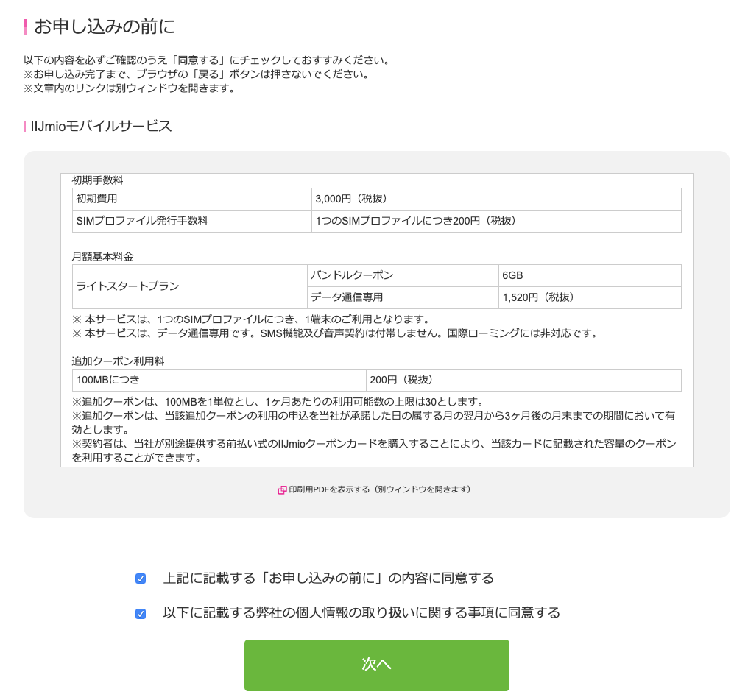Click the 月額基本料金 table label
This screenshot has height=700, width=748.
pyautogui.click(x=102, y=257)
